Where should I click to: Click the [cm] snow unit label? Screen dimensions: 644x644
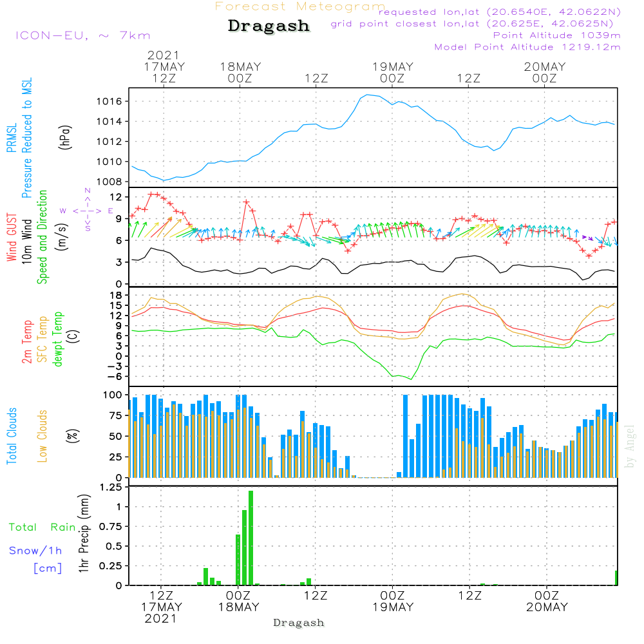pyautogui.click(x=48, y=569)
